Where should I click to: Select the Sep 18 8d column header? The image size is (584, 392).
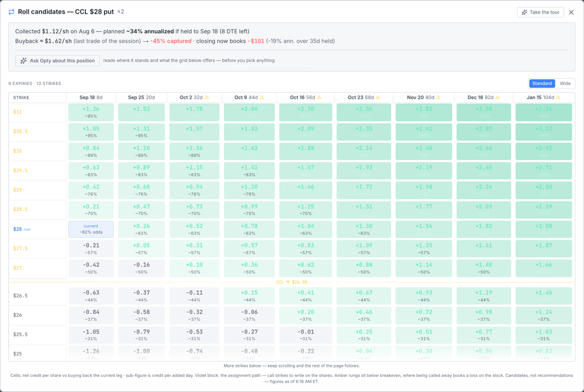point(91,97)
